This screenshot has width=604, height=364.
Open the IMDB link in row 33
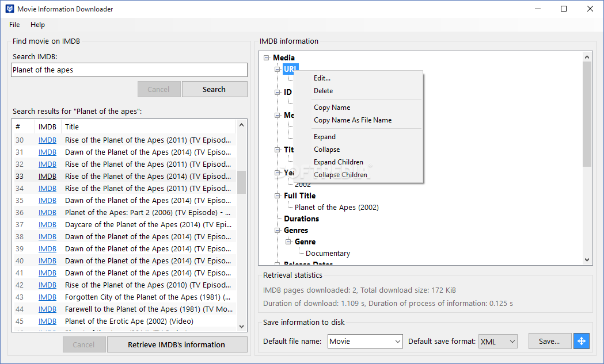pos(47,177)
